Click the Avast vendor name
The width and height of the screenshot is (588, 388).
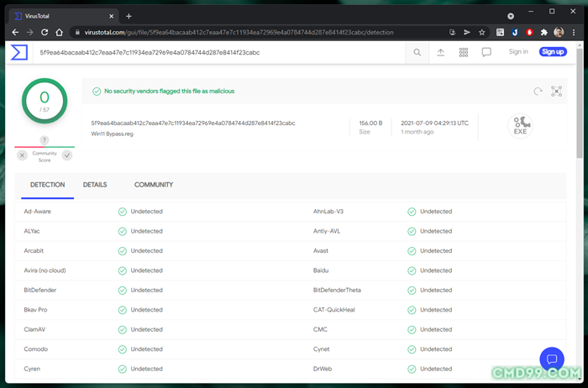[x=321, y=251]
